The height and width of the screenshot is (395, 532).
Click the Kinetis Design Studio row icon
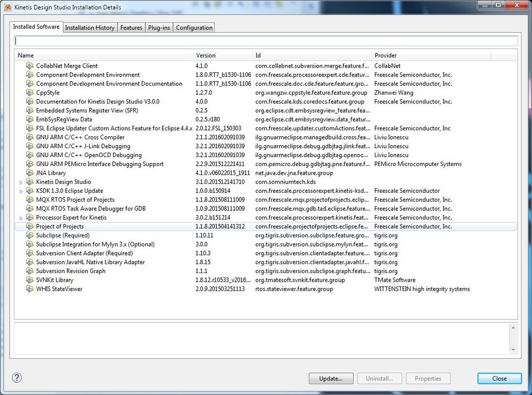30,182
